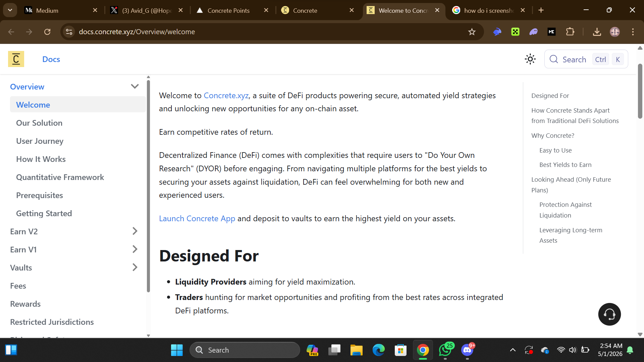
Task: Open the tab search dropdown arrow
Action: 10,10
